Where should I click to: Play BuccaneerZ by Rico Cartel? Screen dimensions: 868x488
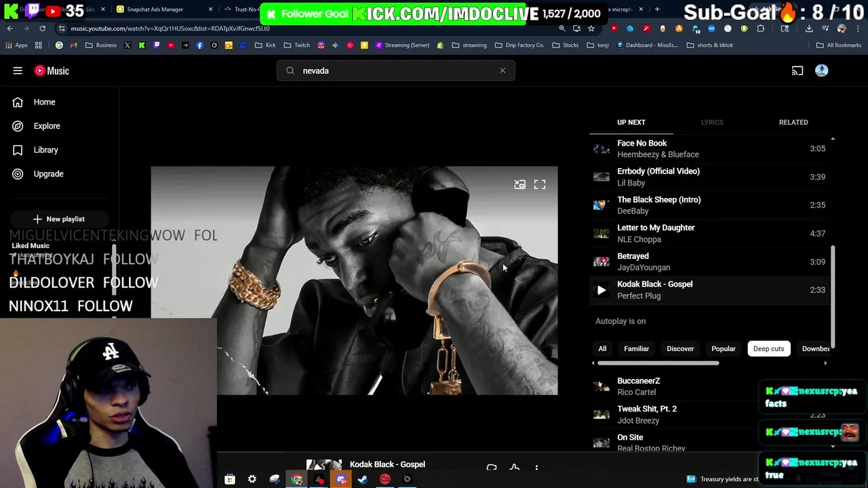point(709,386)
